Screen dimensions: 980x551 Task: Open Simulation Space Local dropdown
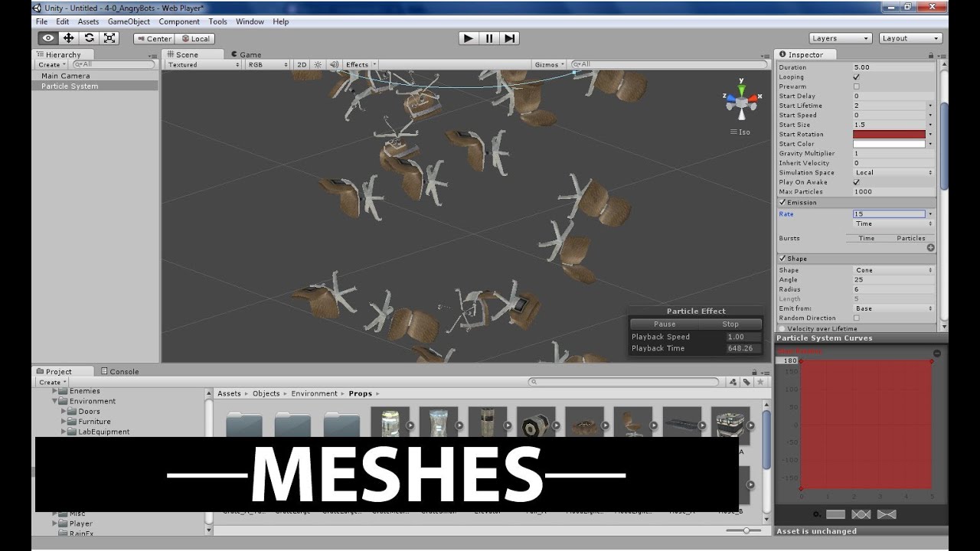click(x=893, y=173)
